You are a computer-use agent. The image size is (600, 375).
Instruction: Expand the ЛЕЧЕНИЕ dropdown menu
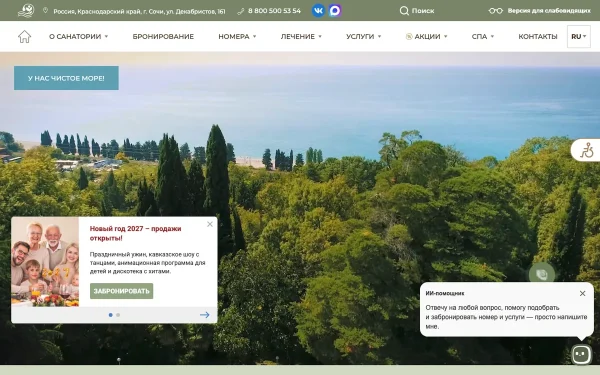pyautogui.click(x=301, y=37)
